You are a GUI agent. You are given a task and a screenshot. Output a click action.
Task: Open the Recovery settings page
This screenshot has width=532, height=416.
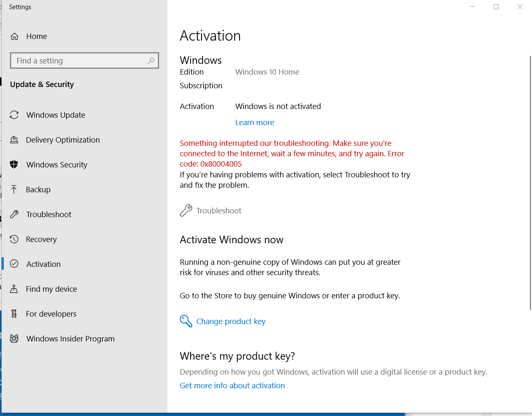click(x=41, y=239)
